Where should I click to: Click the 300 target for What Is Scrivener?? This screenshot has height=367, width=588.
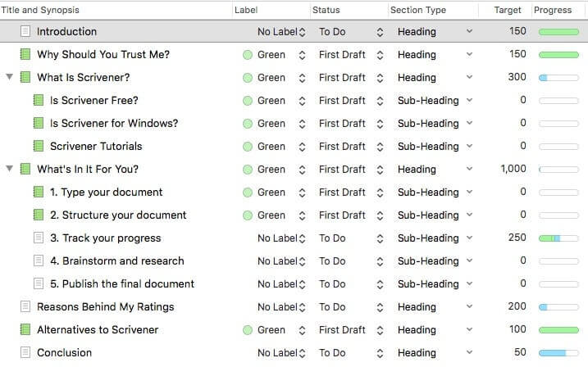point(517,77)
